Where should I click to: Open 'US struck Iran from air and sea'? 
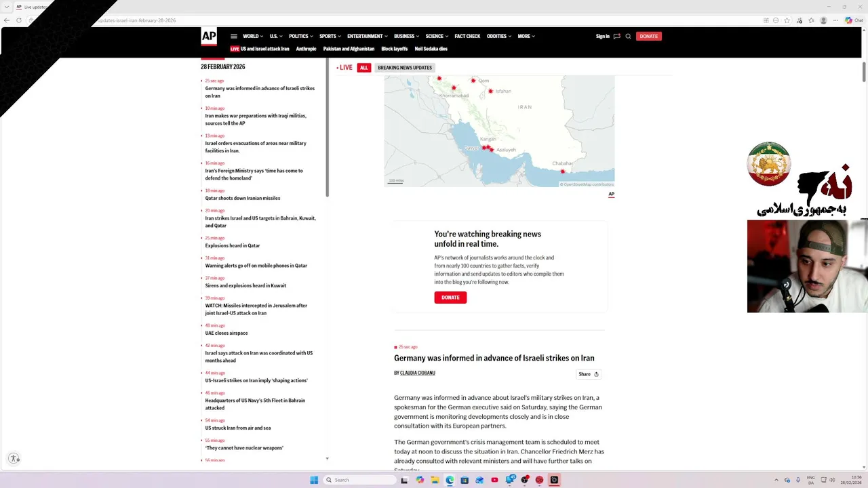(238, 428)
